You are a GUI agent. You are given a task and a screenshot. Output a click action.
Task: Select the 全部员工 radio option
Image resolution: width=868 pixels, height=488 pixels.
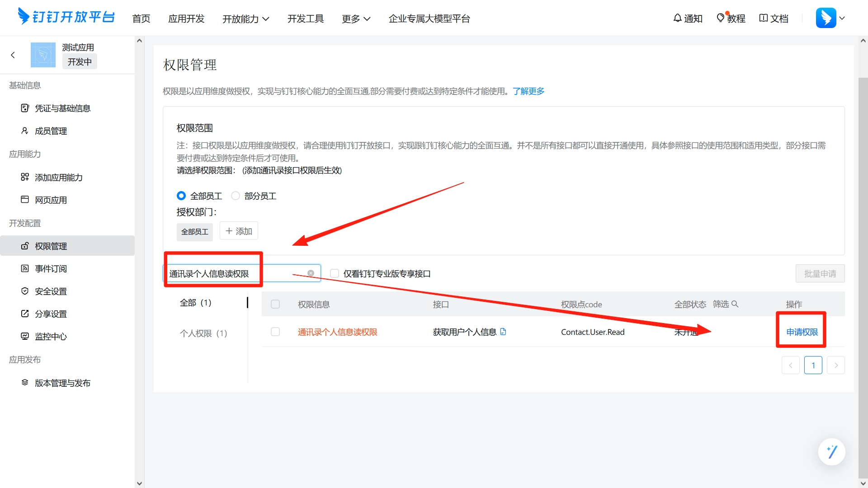click(181, 196)
